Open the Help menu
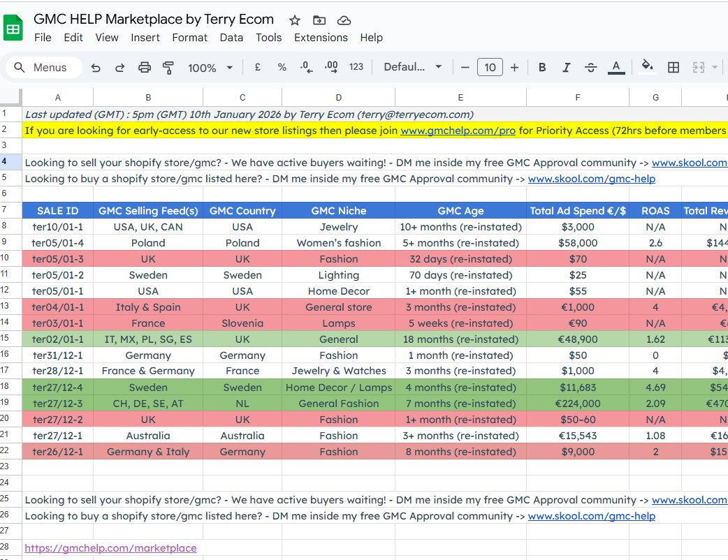The image size is (728, 560). pyautogui.click(x=372, y=38)
